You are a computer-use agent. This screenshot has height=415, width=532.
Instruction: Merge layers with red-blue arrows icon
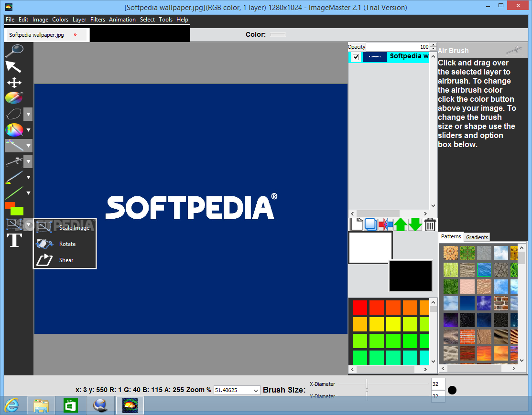click(385, 224)
